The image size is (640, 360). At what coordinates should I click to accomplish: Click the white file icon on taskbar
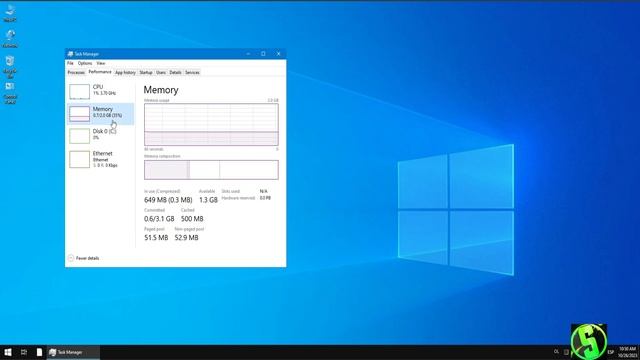pos(39,352)
